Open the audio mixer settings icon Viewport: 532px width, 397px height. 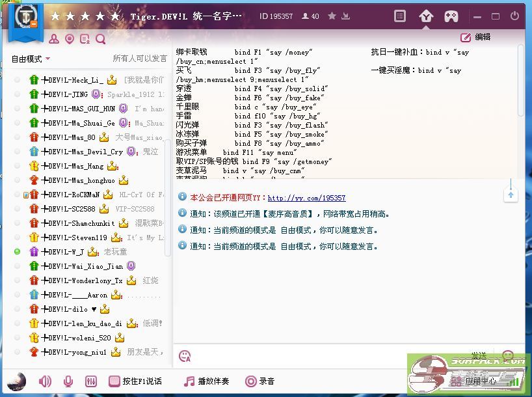click(91, 381)
